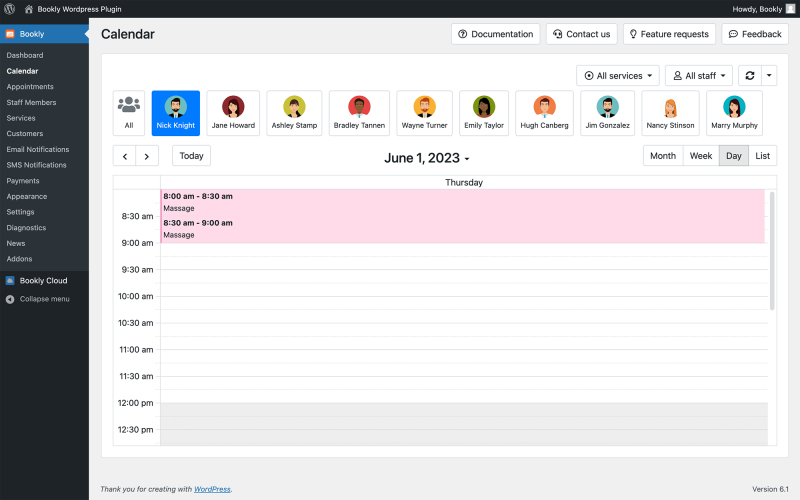The height and width of the screenshot is (500, 800).
Task: Click the Version 6.1 footer text
Action: pyautogui.click(x=770, y=489)
